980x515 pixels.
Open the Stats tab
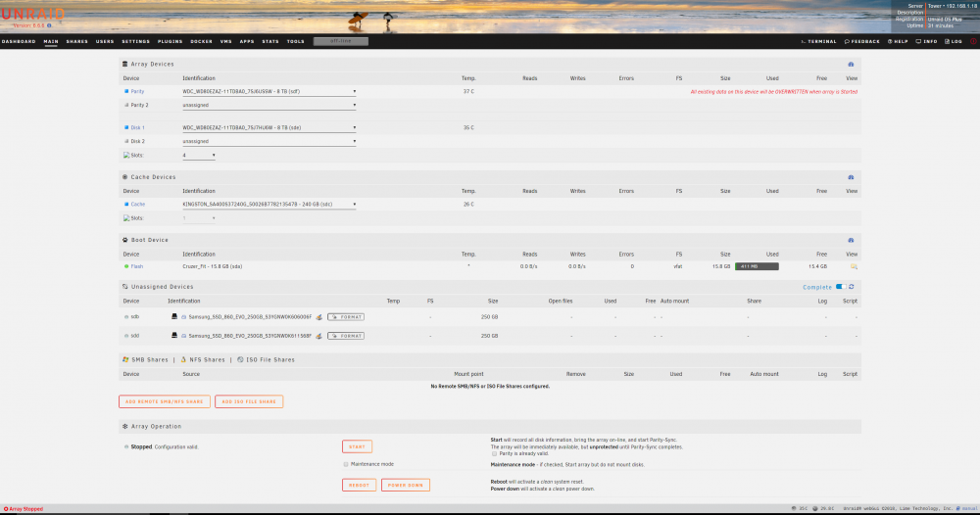(x=270, y=42)
